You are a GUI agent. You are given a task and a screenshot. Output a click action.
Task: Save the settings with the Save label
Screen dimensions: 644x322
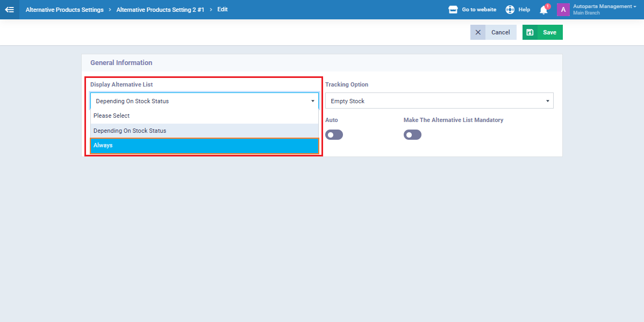pos(549,32)
